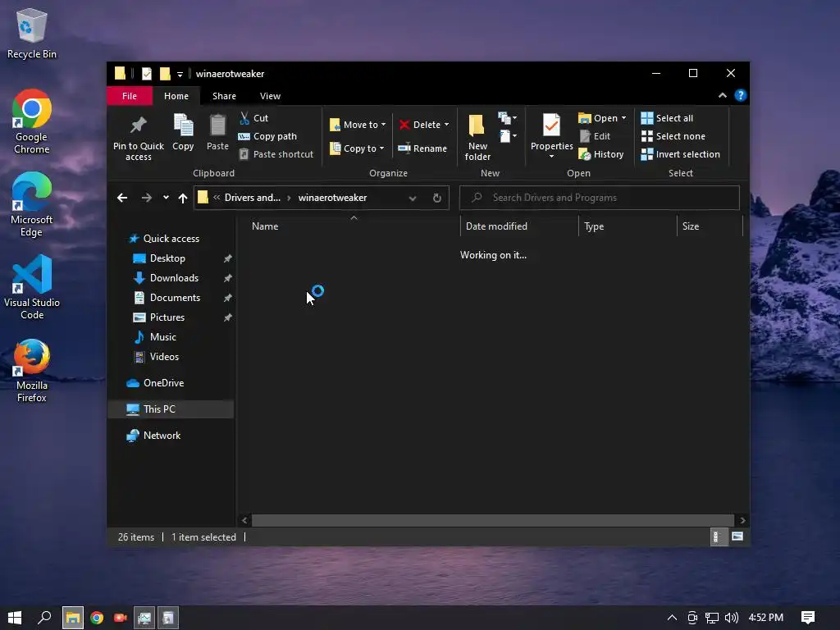Click New folder icon in title bar toolbar

165,73
